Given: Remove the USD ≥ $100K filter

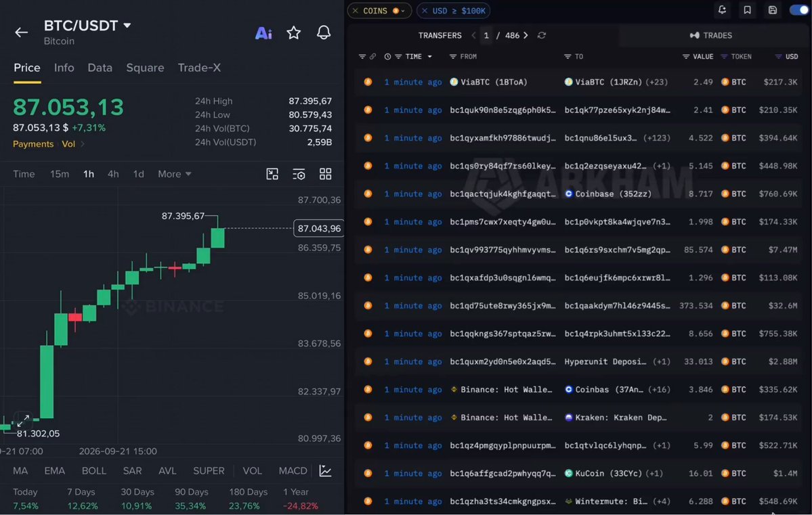Looking at the screenshot, I should pyautogui.click(x=425, y=10).
